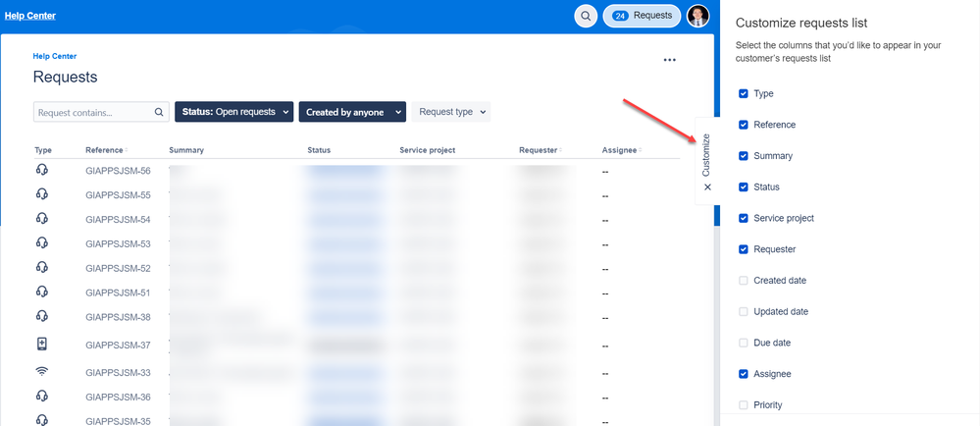Enable the Due date column checkbox
The width and height of the screenshot is (980, 426).
[744, 343]
